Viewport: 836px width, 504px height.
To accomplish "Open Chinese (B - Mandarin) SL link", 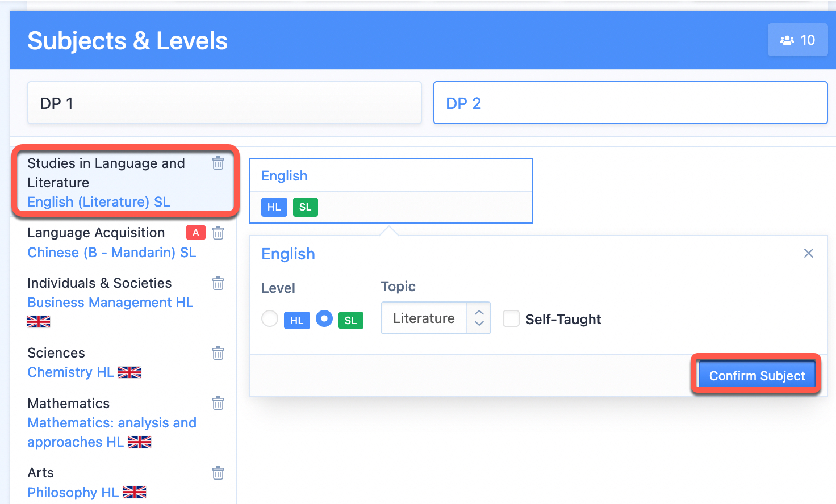I will tap(112, 253).
